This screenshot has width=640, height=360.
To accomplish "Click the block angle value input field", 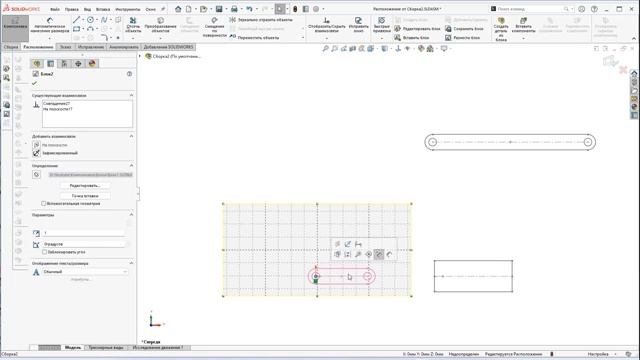I will (84, 244).
